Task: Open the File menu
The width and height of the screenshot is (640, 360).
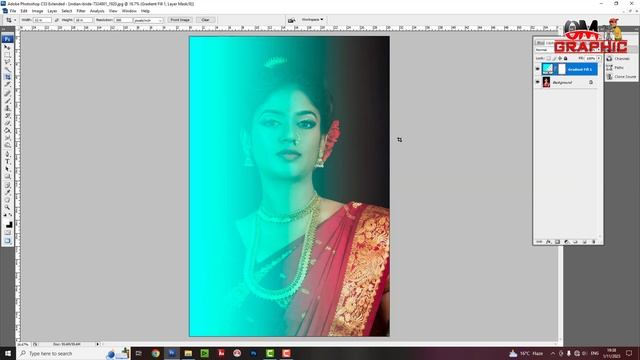Action: coord(13,11)
